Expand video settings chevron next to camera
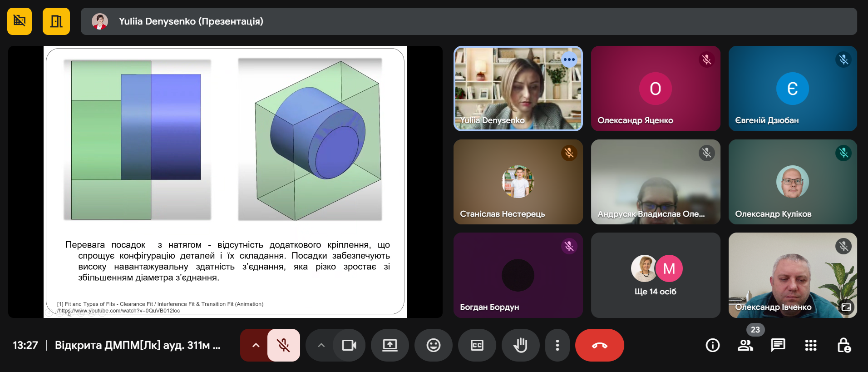Image resolution: width=868 pixels, height=372 pixels. (x=321, y=345)
